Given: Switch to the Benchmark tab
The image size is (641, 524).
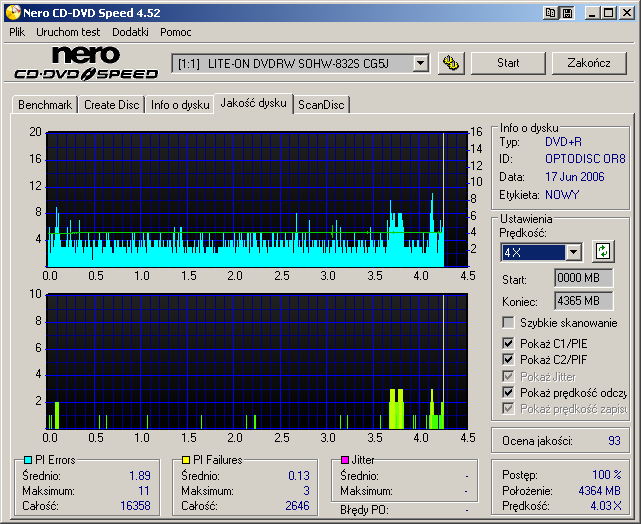Looking at the screenshot, I should 45,105.
